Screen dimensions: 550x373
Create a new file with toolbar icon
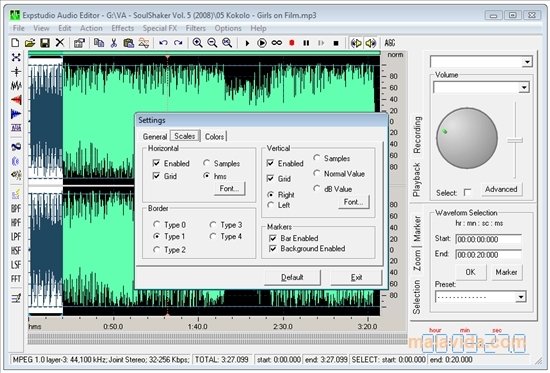(15, 43)
